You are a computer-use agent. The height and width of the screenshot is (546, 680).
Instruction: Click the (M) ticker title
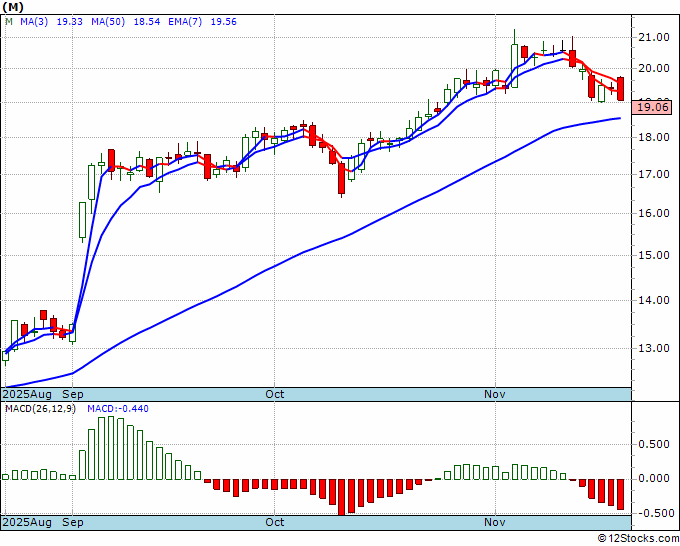[x=13, y=7]
